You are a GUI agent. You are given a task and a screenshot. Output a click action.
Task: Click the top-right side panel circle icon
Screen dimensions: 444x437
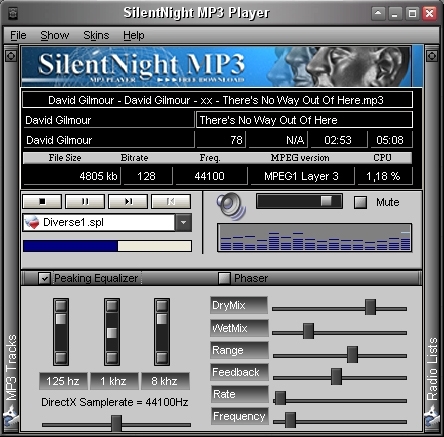432,56
